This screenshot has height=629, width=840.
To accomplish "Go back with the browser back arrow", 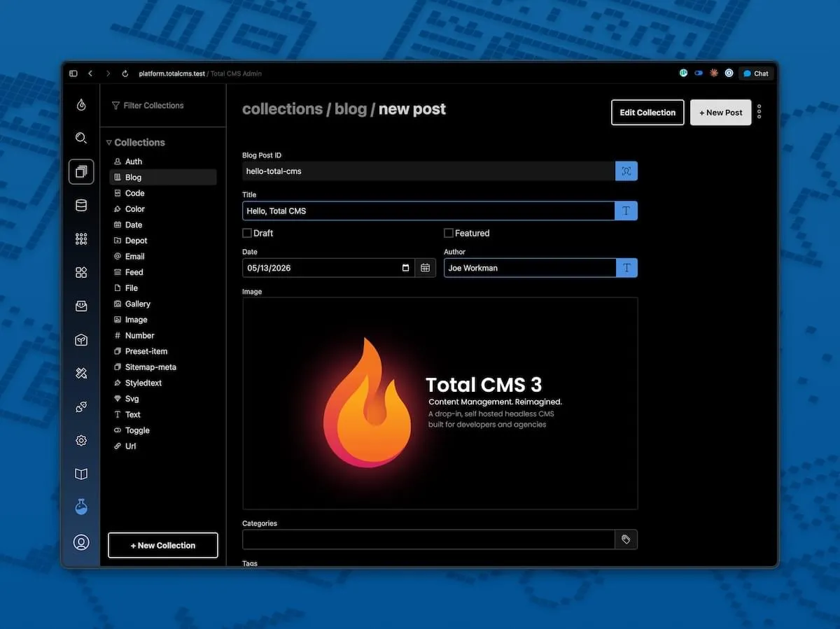I will tap(90, 73).
